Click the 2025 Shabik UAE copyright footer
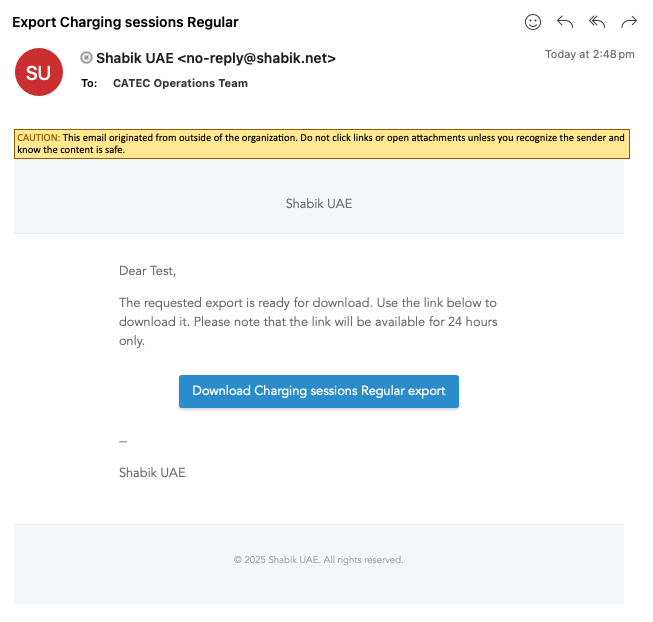The height and width of the screenshot is (622, 653). tap(319, 560)
